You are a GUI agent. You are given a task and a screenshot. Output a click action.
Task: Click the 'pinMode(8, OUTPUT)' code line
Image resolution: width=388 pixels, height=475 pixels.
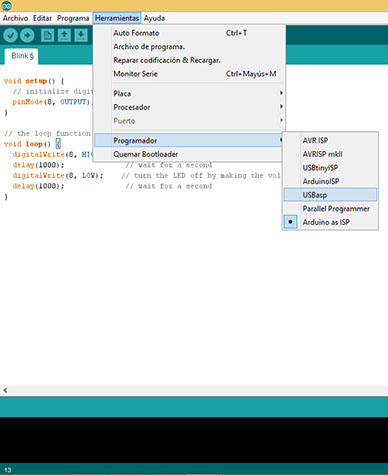pos(52,102)
